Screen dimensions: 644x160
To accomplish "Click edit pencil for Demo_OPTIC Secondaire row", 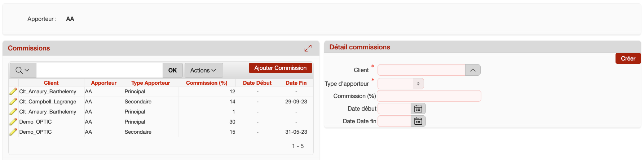I will click(x=13, y=132).
